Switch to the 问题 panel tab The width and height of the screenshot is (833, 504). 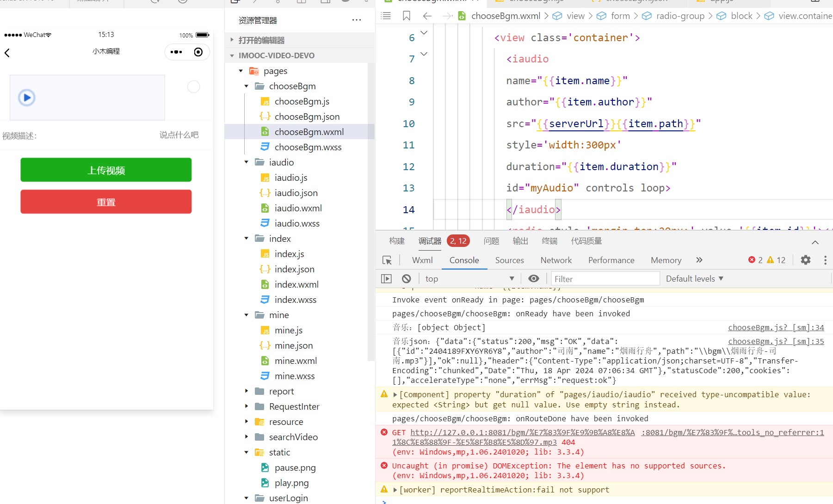(x=491, y=241)
